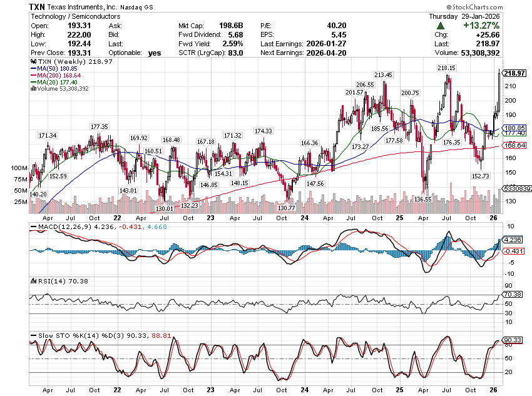Screen dimensions: 532x396
Task: Click the 4.236 MACD value tag
Action: tap(513, 239)
